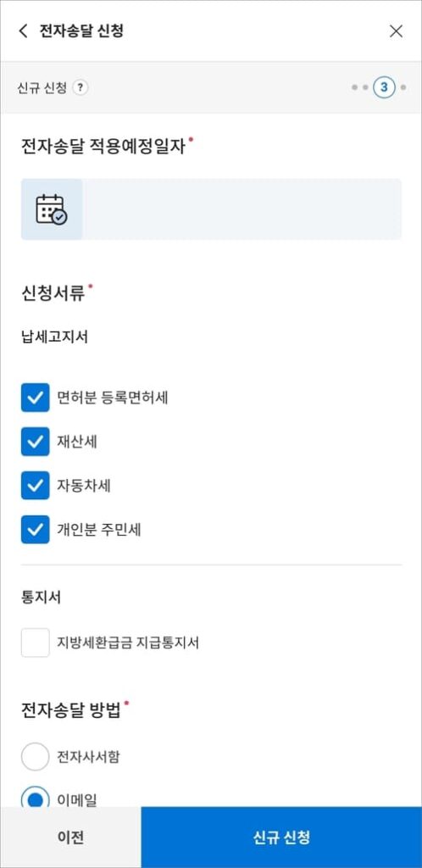Image resolution: width=422 pixels, height=868 pixels.
Task: Go back using the header chevron arrow
Action: [23, 31]
